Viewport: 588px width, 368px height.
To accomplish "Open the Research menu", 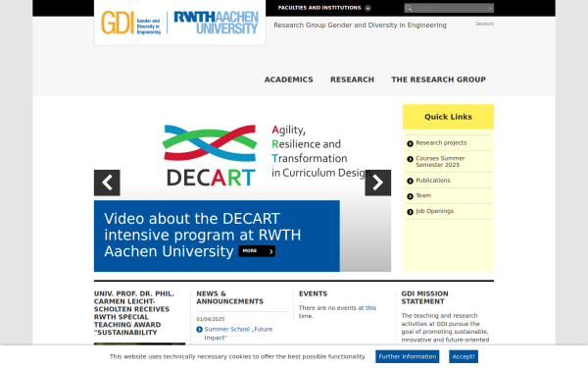I will click(x=352, y=79).
